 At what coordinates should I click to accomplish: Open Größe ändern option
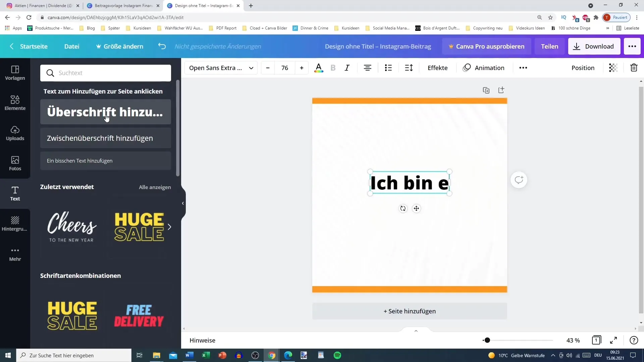[120, 46]
